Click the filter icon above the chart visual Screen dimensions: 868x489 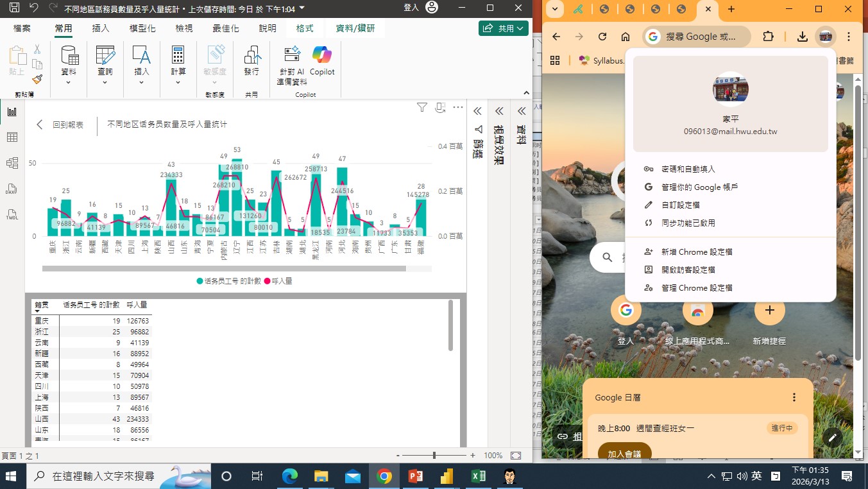point(421,108)
